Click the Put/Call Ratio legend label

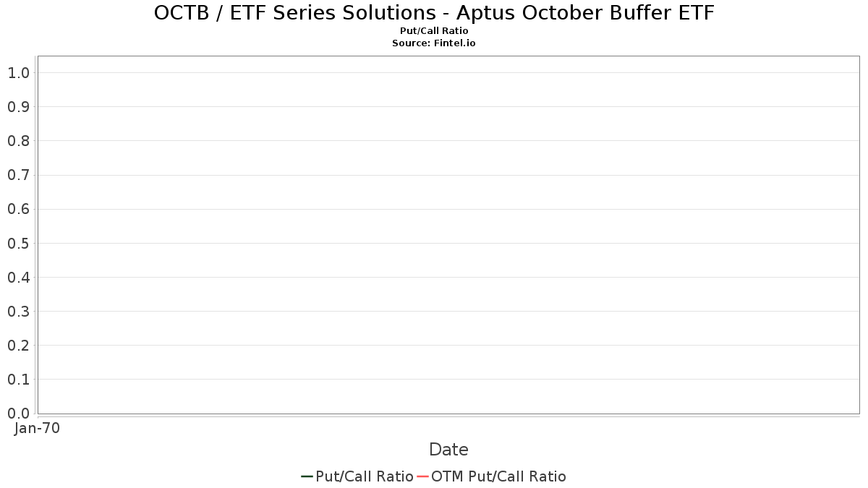(365, 476)
